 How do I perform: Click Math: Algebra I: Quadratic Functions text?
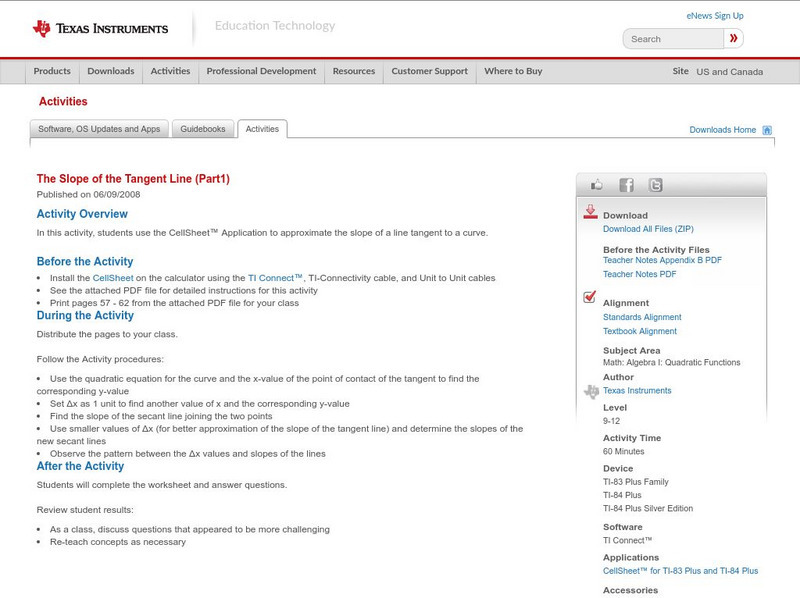(671, 362)
